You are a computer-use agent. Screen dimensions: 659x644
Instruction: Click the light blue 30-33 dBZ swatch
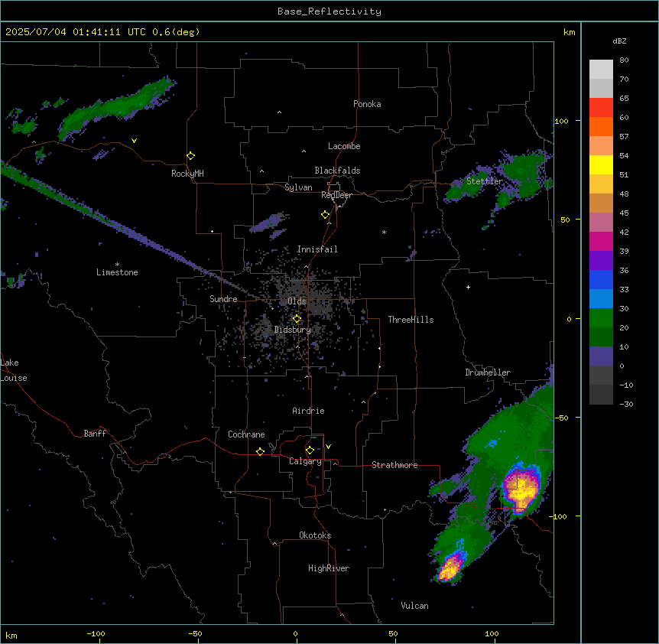601,298
